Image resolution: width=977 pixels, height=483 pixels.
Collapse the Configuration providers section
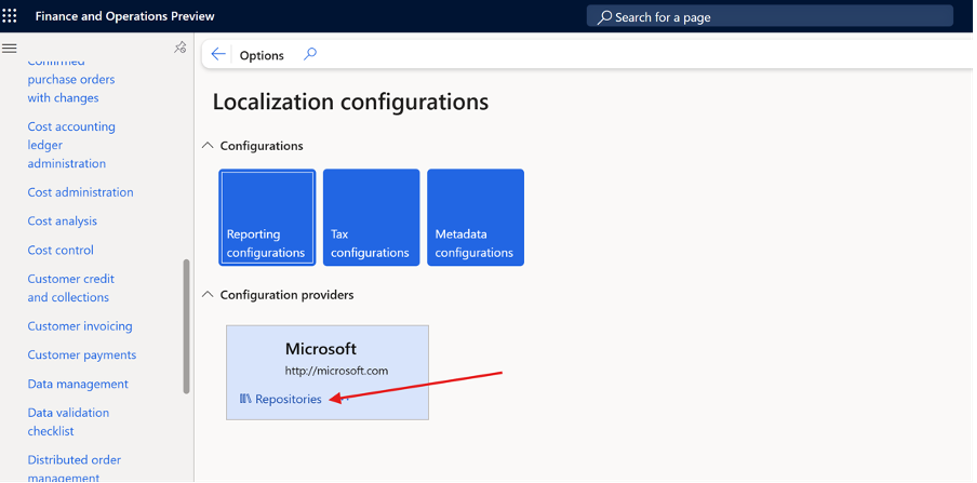(208, 294)
